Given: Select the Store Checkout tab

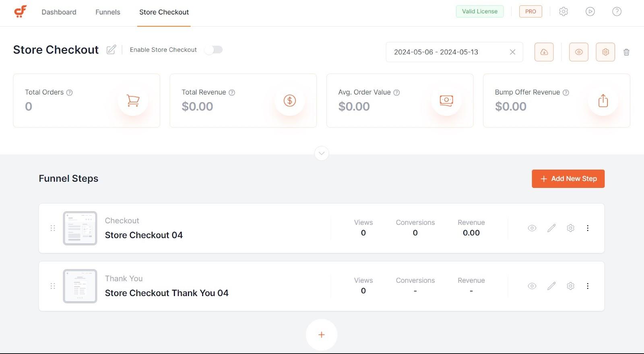Looking at the screenshot, I should tap(164, 12).
